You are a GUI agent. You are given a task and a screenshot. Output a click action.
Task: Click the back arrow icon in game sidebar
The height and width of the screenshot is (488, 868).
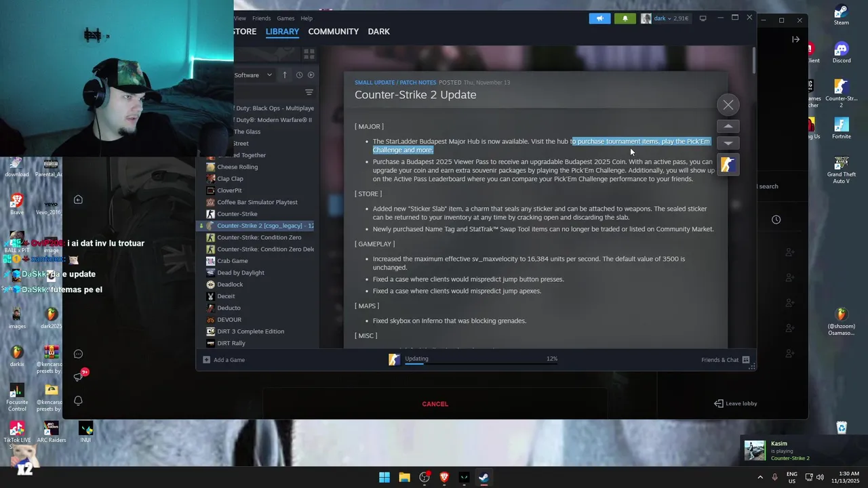78,199
